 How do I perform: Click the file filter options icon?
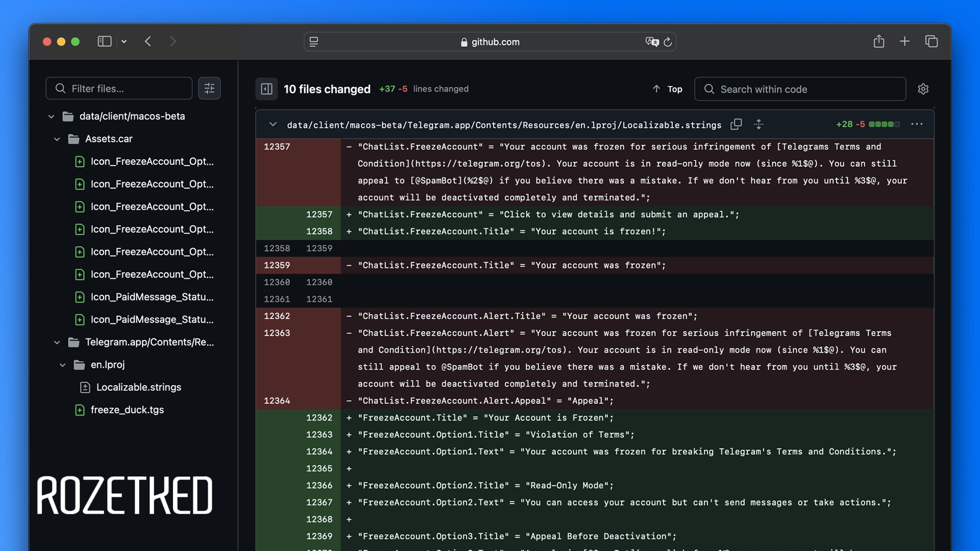coord(209,89)
